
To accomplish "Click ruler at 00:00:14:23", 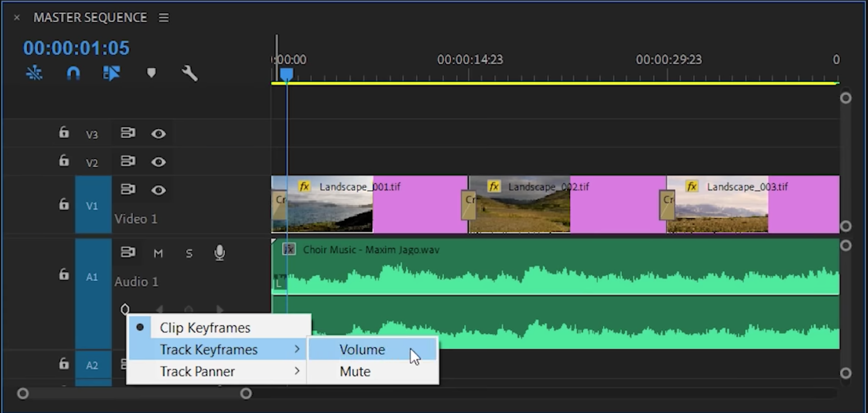I will pyautogui.click(x=470, y=59).
